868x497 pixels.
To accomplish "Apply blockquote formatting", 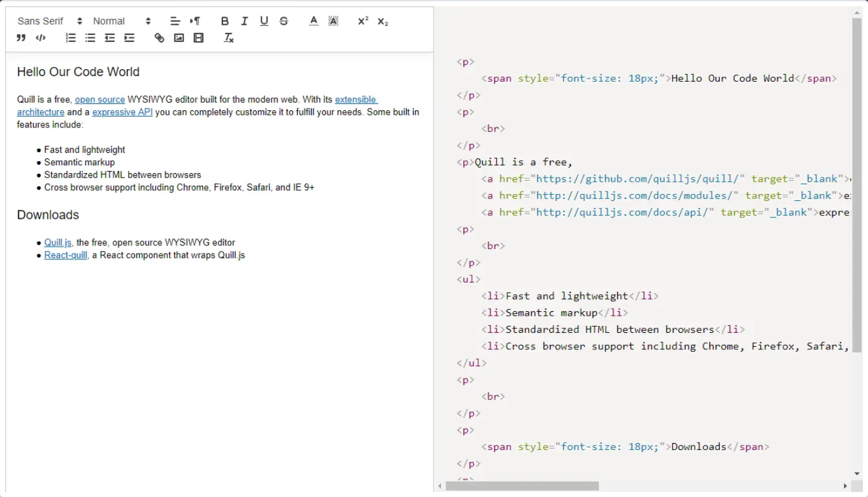I will pyautogui.click(x=21, y=37).
